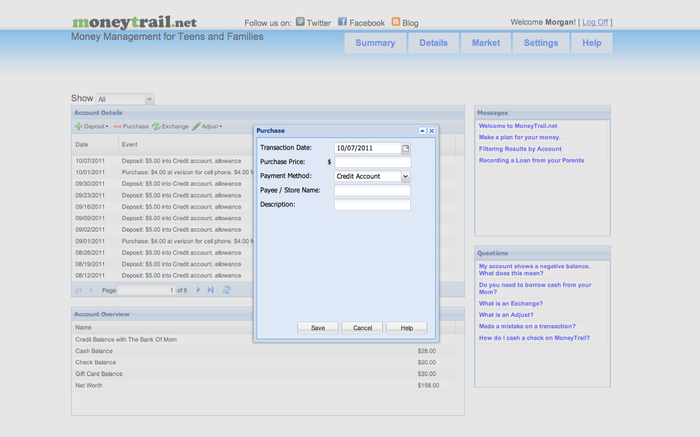Go to the next page of transactions
700x437 pixels.
(198, 290)
